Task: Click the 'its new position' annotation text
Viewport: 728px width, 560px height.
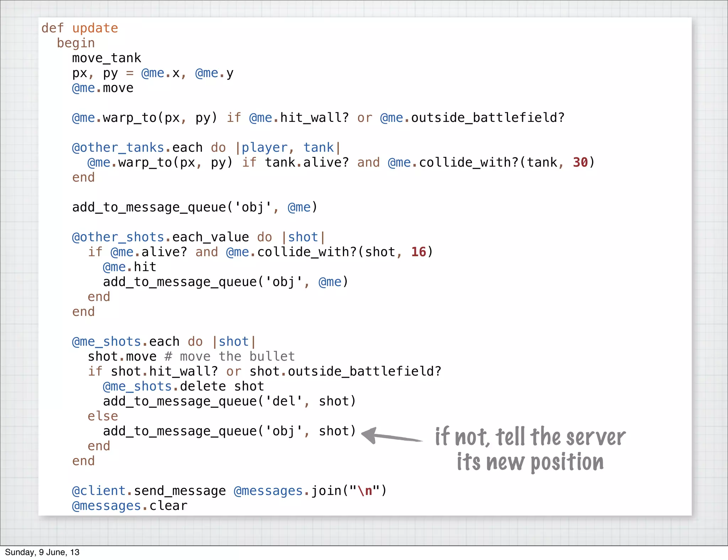Action: click(x=530, y=462)
